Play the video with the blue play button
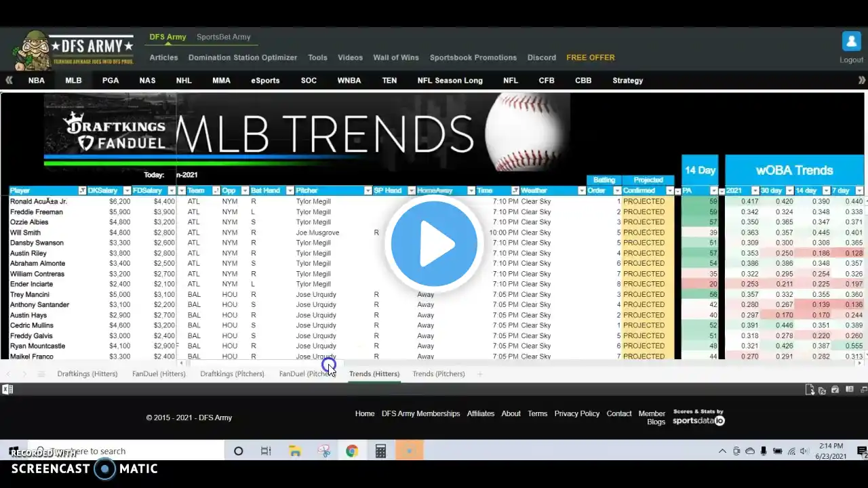This screenshot has height=488, width=868. [x=434, y=244]
